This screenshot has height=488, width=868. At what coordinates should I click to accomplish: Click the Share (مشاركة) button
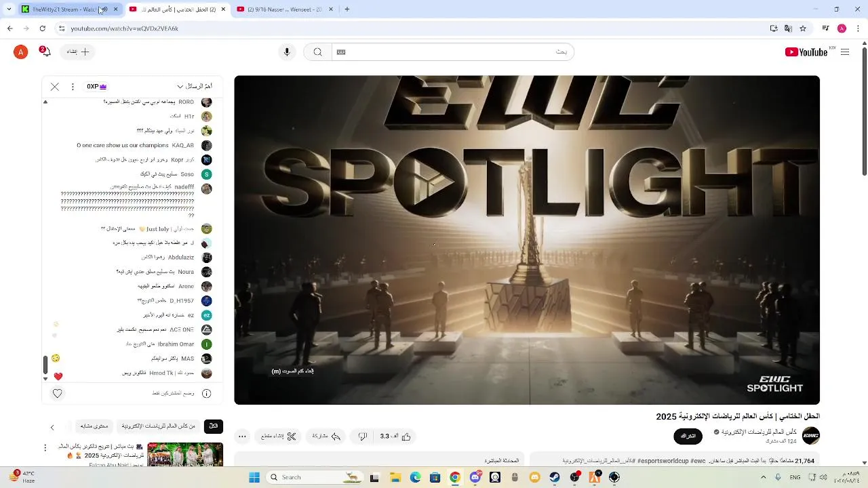pos(326,436)
